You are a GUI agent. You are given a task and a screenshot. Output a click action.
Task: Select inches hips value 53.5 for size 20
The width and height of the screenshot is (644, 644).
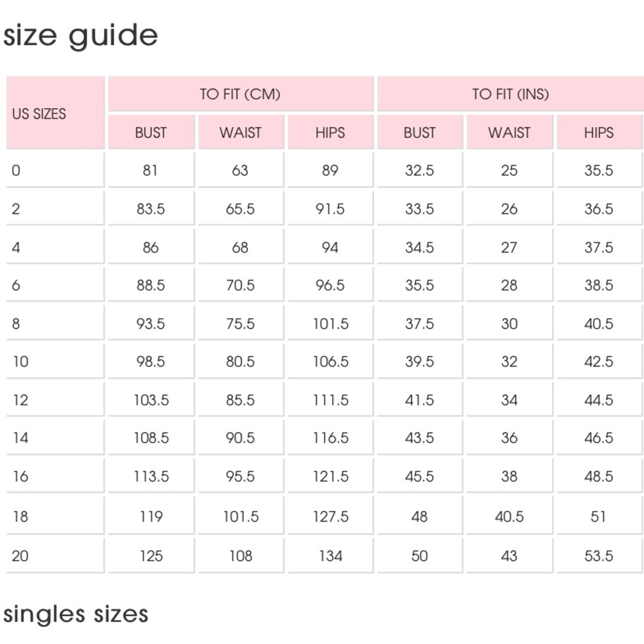599,556
